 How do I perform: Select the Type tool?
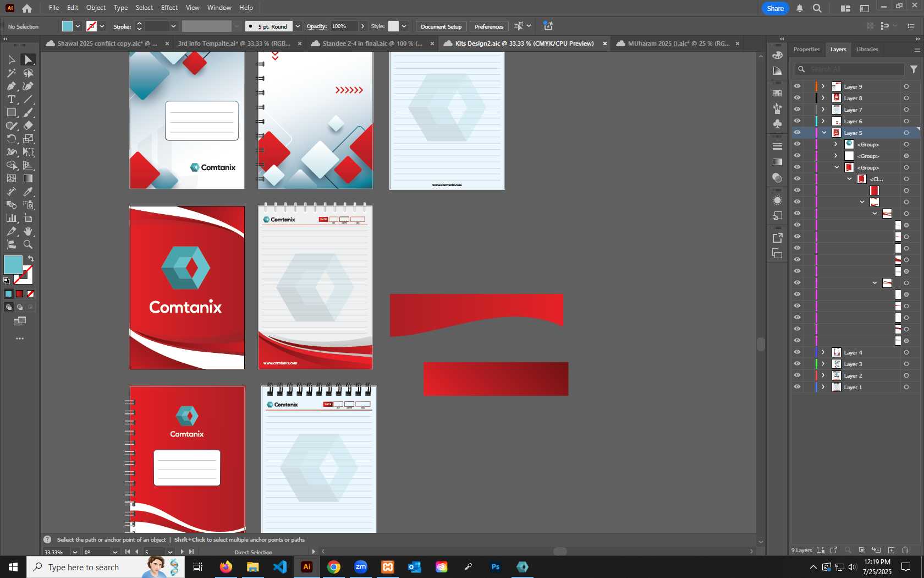[12, 99]
